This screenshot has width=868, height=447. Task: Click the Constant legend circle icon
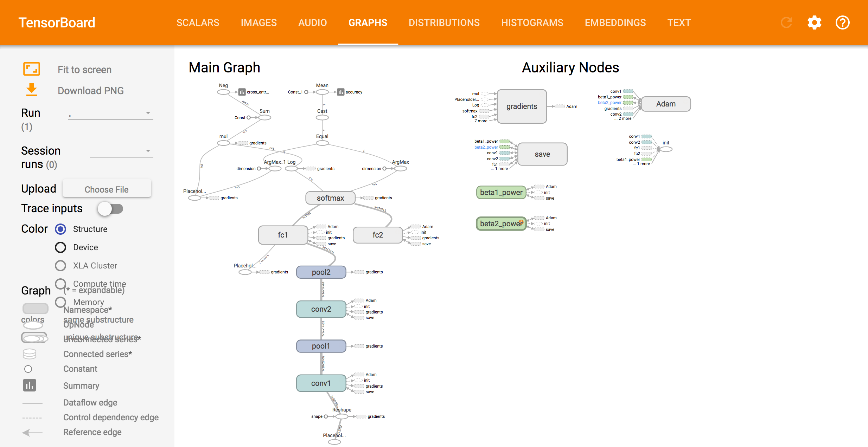tap(28, 369)
